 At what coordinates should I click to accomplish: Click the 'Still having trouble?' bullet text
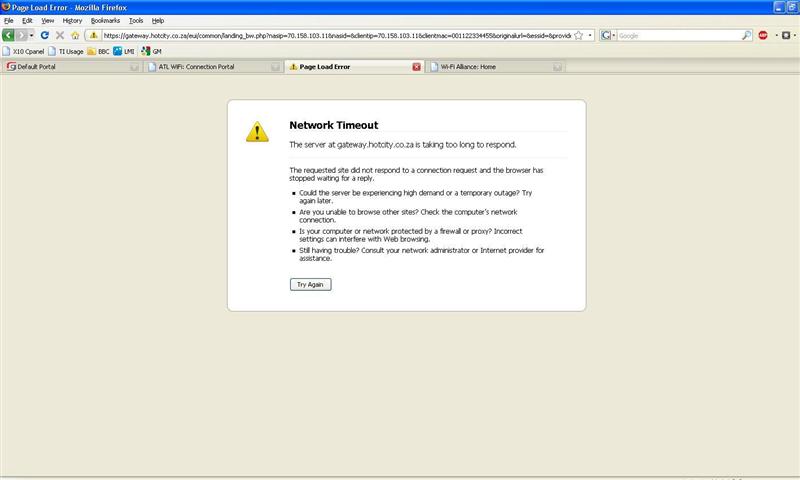[x=421, y=254]
